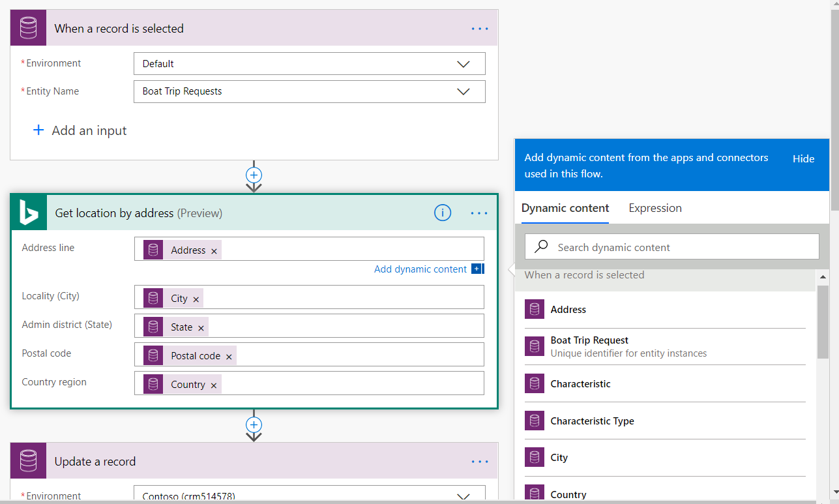Open the Contoso environment dropdown

pos(463,496)
